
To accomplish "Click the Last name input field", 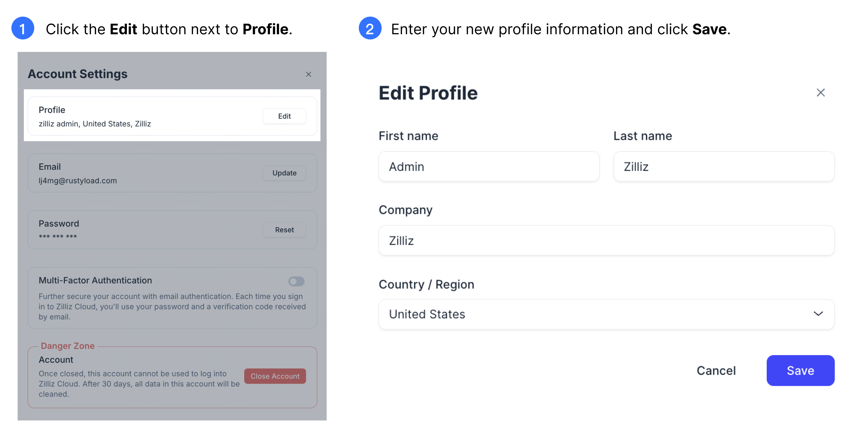I will point(724,166).
